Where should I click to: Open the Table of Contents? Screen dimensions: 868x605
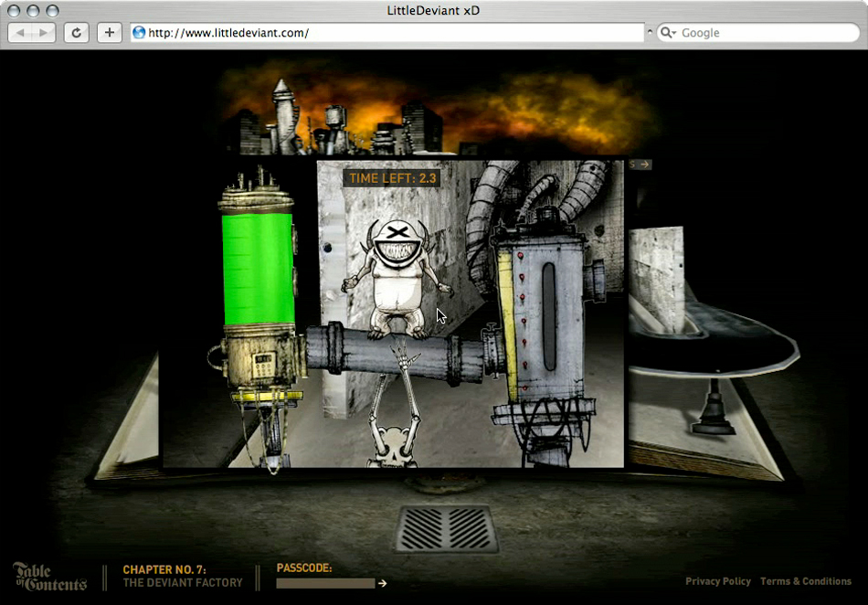point(49,577)
